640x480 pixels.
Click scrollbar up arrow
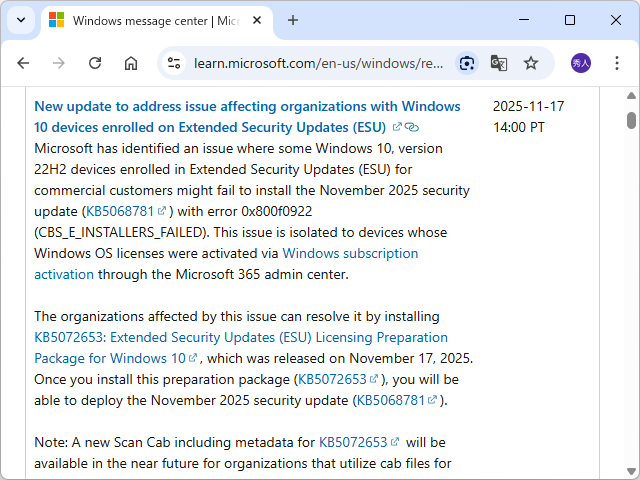tap(631, 96)
